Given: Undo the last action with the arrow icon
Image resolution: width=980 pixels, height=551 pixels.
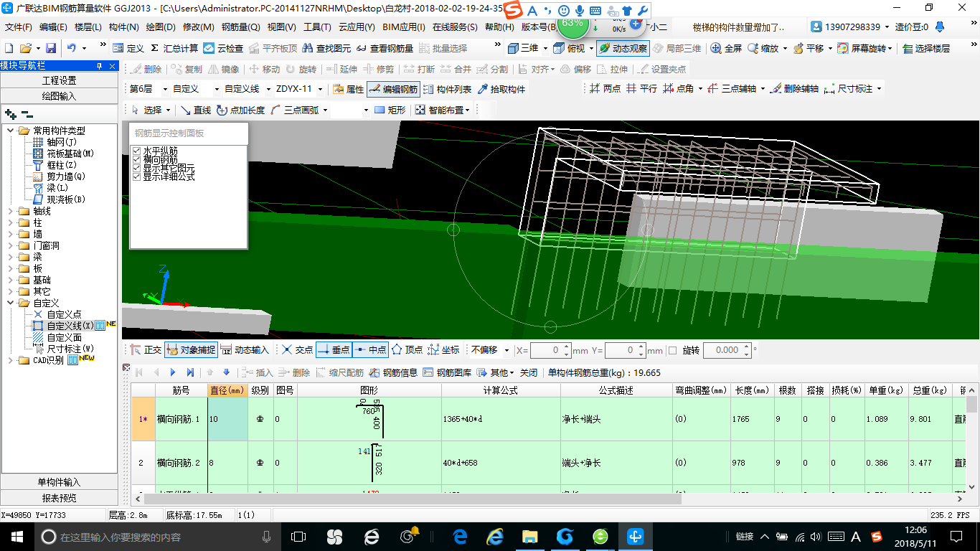Looking at the screenshot, I should pos(72,48).
